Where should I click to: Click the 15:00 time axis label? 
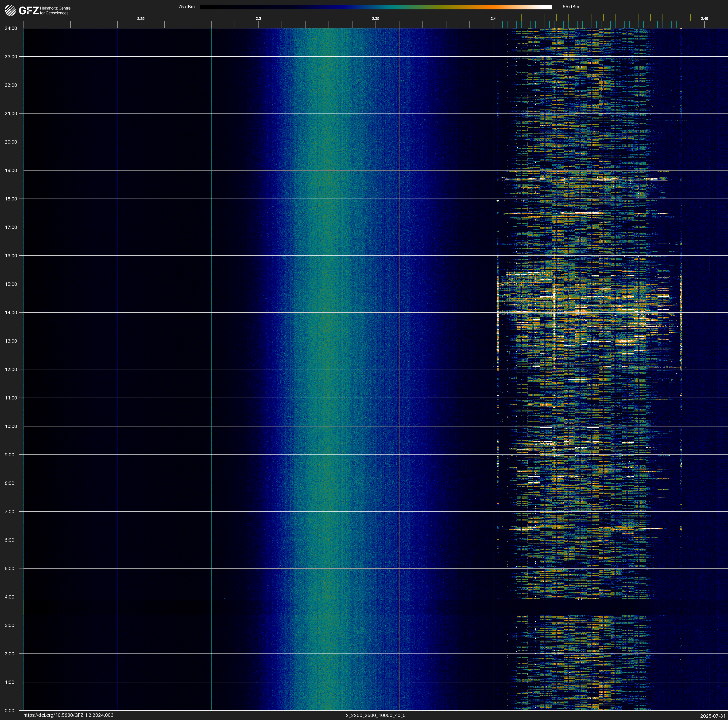click(11, 284)
